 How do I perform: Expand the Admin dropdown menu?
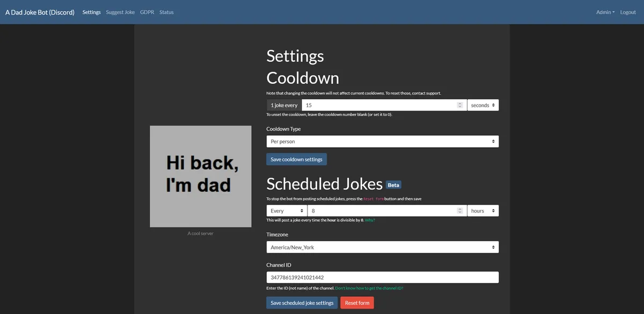tap(605, 12)
